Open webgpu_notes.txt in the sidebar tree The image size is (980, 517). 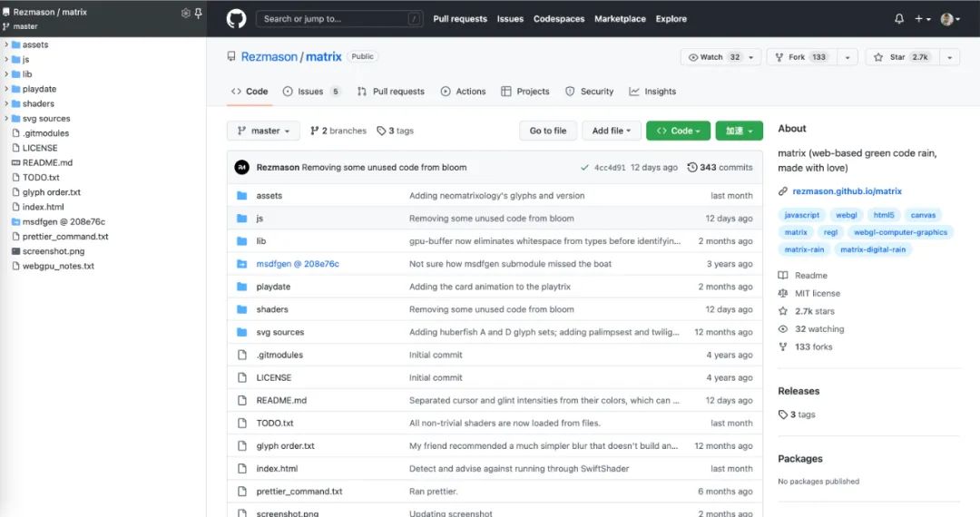(x=58, y=266)
